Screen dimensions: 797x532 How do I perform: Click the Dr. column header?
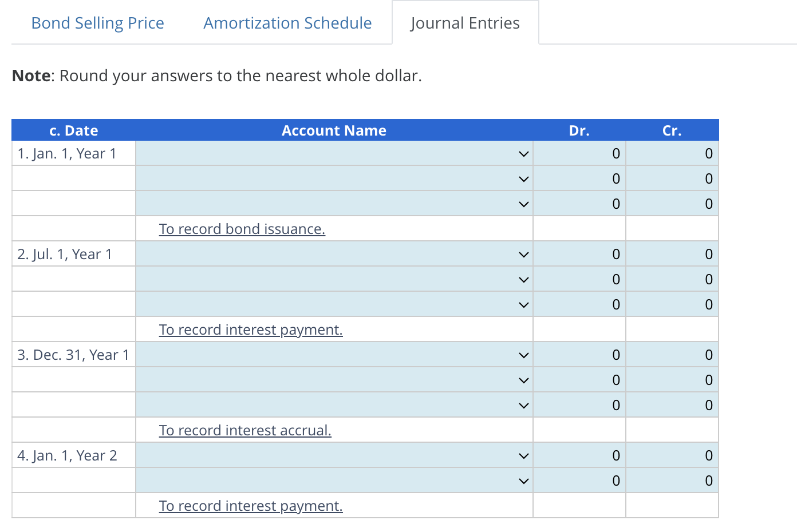pos(579,130)
